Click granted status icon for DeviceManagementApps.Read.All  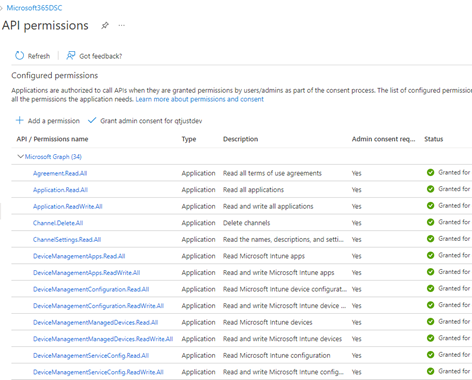[430, 255]
